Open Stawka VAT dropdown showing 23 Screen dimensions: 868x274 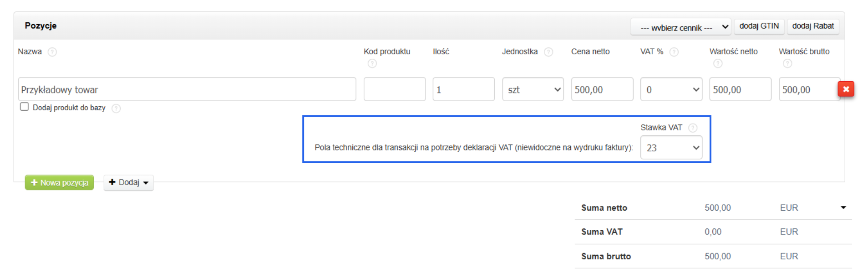[x=671, y=148]
